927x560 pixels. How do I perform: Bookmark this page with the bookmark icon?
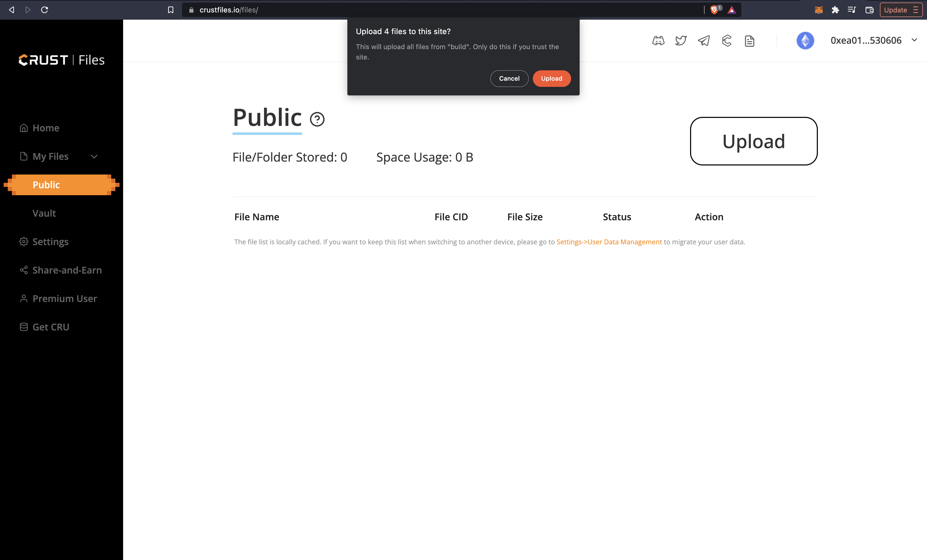pyautogui.click(x=170, y=10)
